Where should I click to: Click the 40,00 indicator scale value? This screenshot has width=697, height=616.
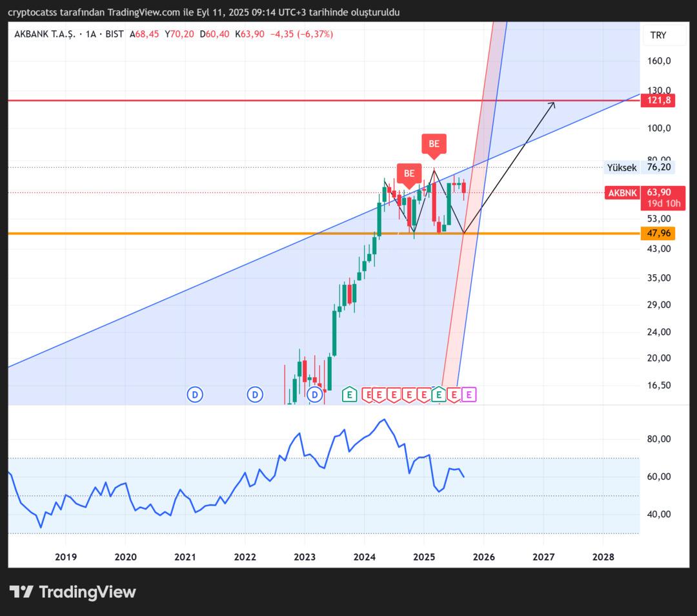(659, 514)
